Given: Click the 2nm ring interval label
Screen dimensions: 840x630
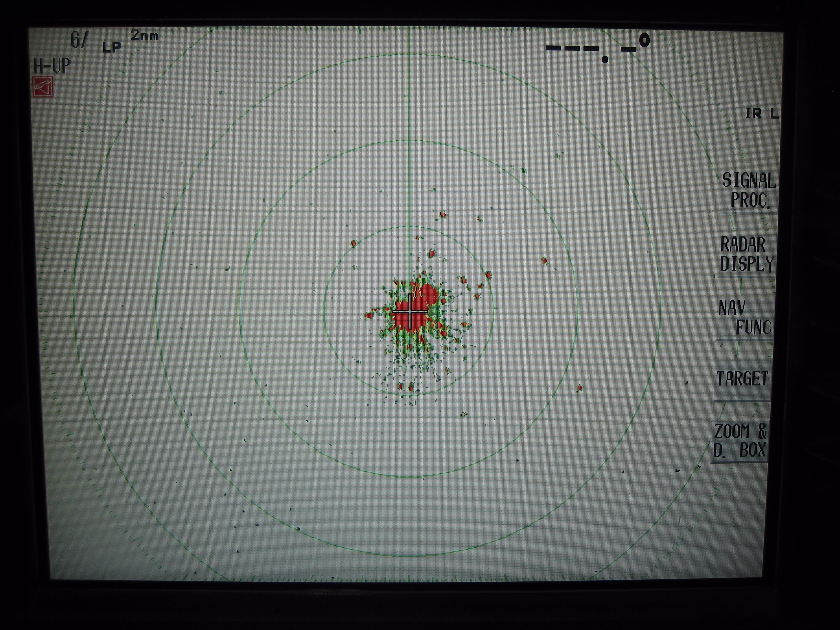Looking at the screenshot, I should click(x=145, y=36).
